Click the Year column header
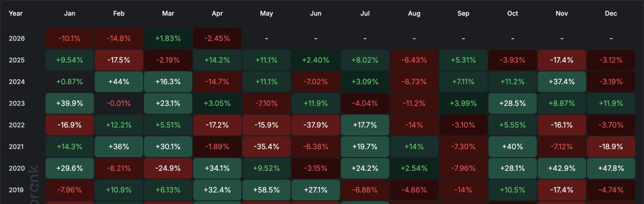 [16, 13]
